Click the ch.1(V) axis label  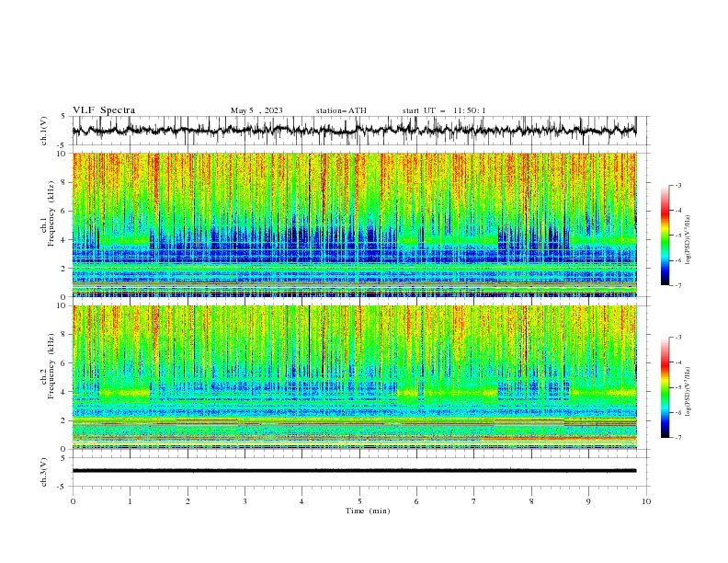(x=44, y=131)
